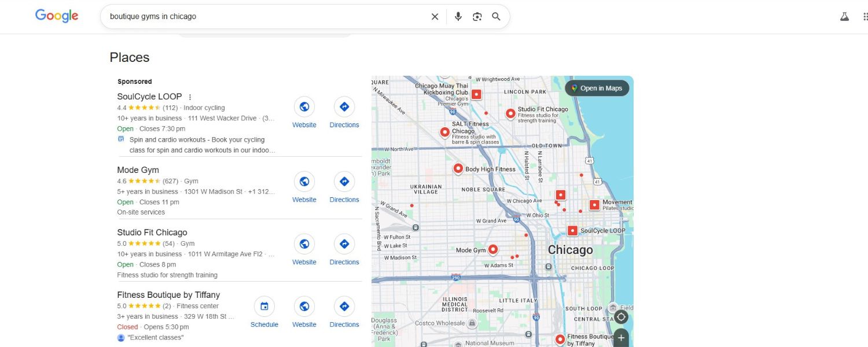Click the magnifying glass search button
The height and width of the screenshot is (347, 868).
point(496,17)
